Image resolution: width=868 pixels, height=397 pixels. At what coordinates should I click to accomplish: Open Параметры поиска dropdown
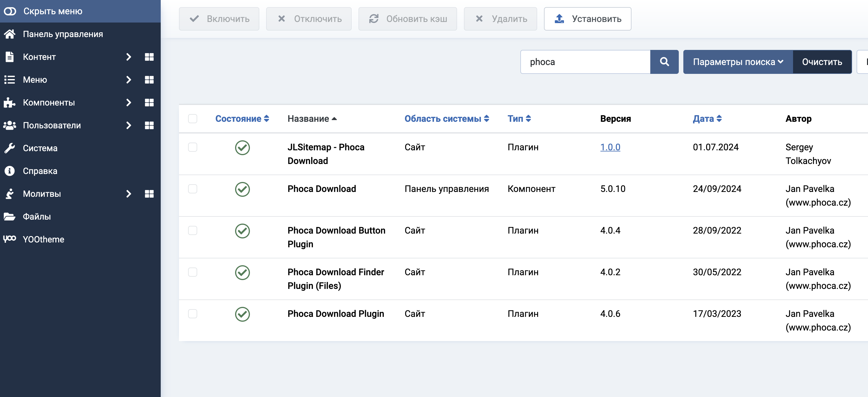(x=737, y=62)
